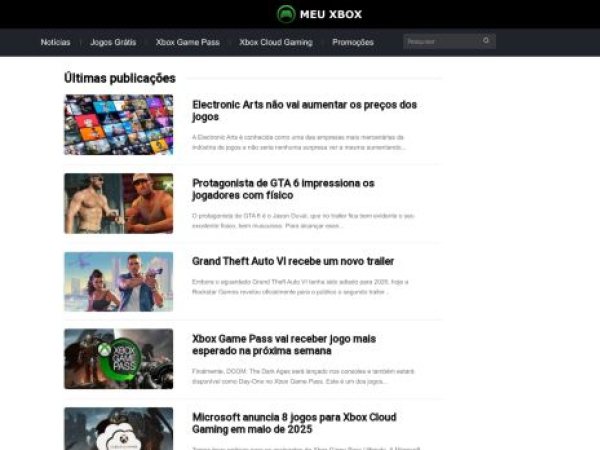
Task: Click the Últimas publicações heading
Action: (120, 78)
